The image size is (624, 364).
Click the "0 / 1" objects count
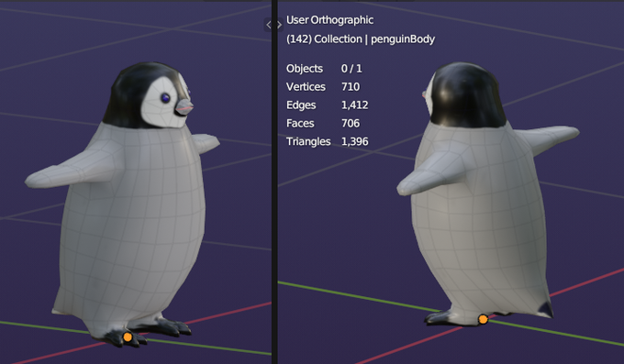tap(351, 69)
